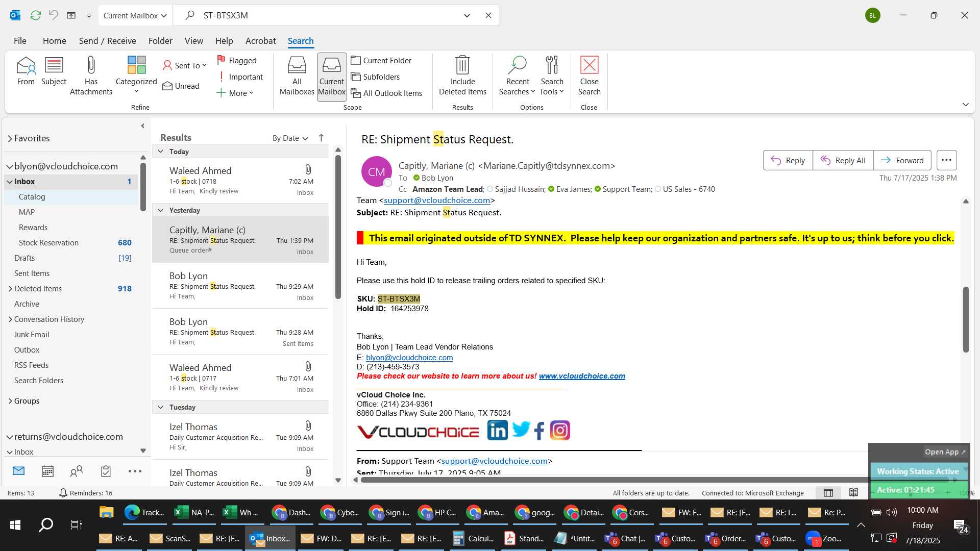Click blyon@vcloudchoice.com email link
This screenshot has height=551, width=980.
tap(409, 358)
